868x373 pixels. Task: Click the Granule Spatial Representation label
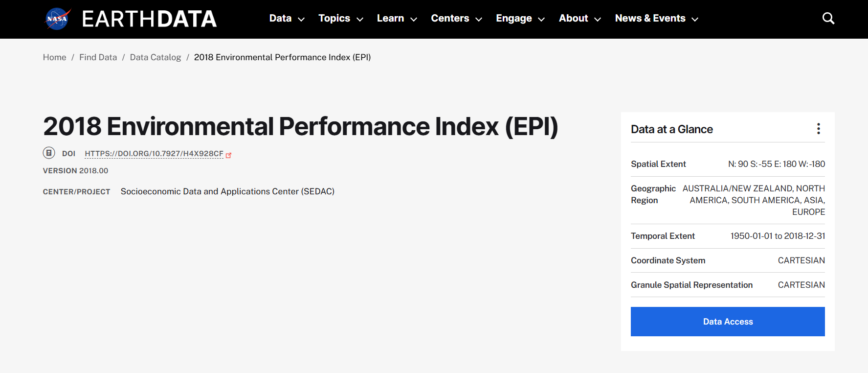(691, 285)
